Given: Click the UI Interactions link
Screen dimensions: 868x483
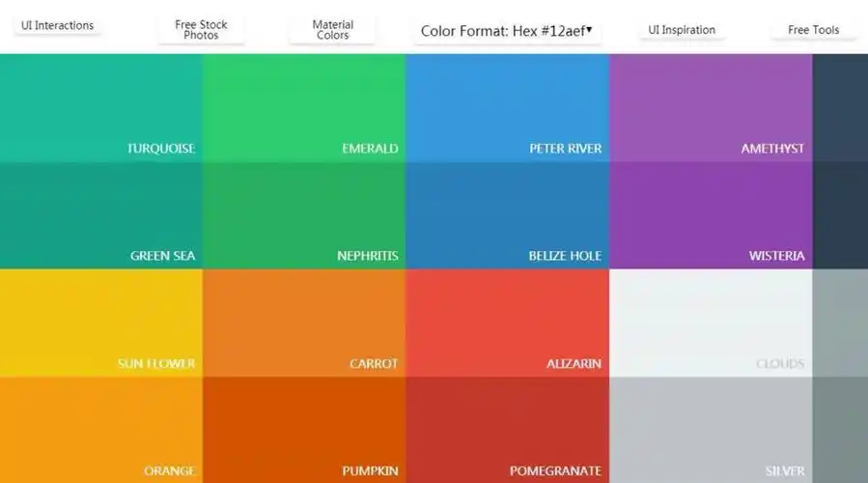Looking at the screenshot, I should 58,26.
